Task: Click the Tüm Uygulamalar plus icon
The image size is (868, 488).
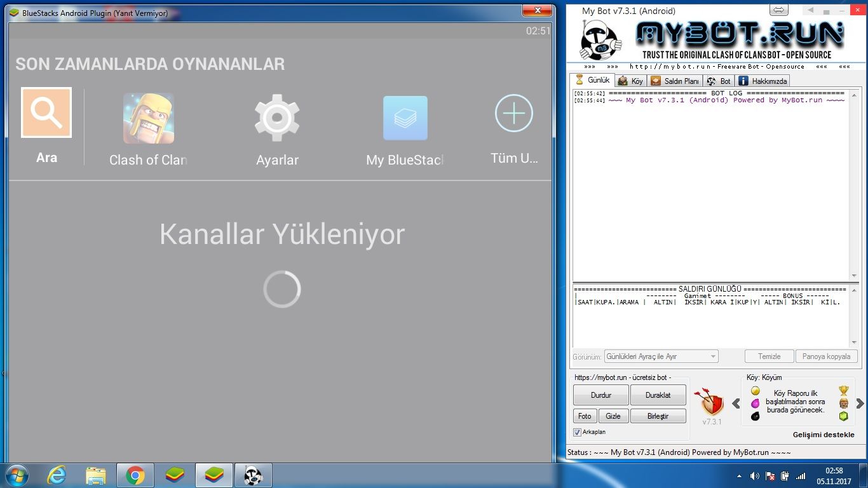Action: pyautogui.click(x=513, y=113)
